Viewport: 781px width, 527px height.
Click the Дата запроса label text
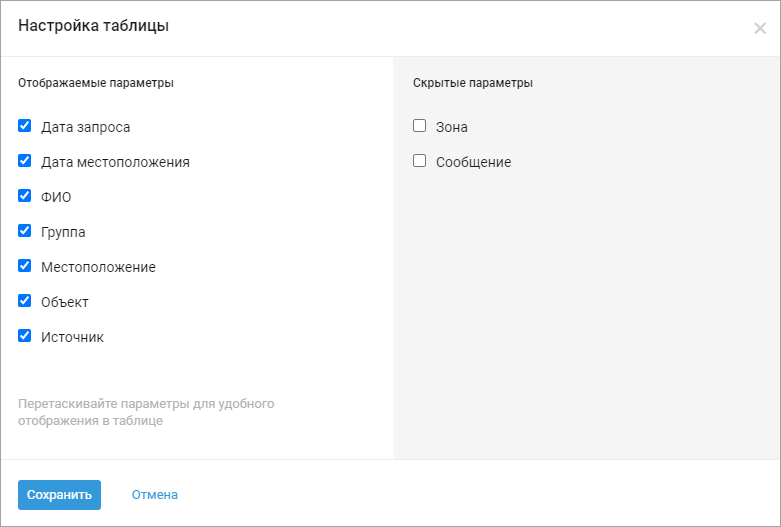[85, 127]
